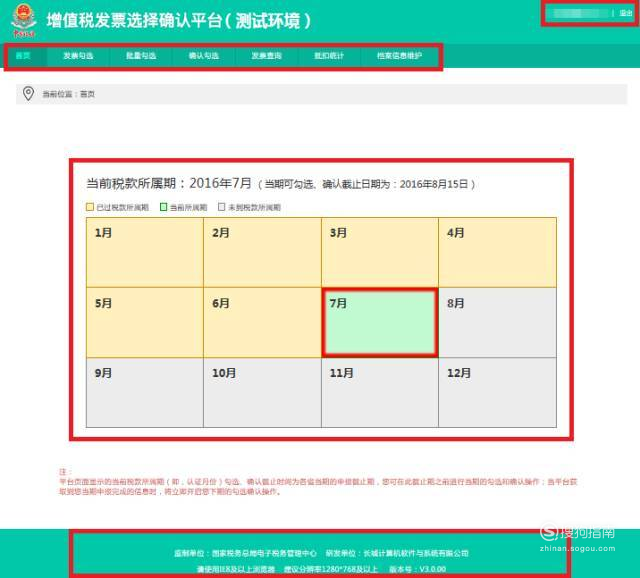Go to the 确认勾选 tab
Image resolution: width=640 pixels, height=578 pixels.
click(204, 56)
